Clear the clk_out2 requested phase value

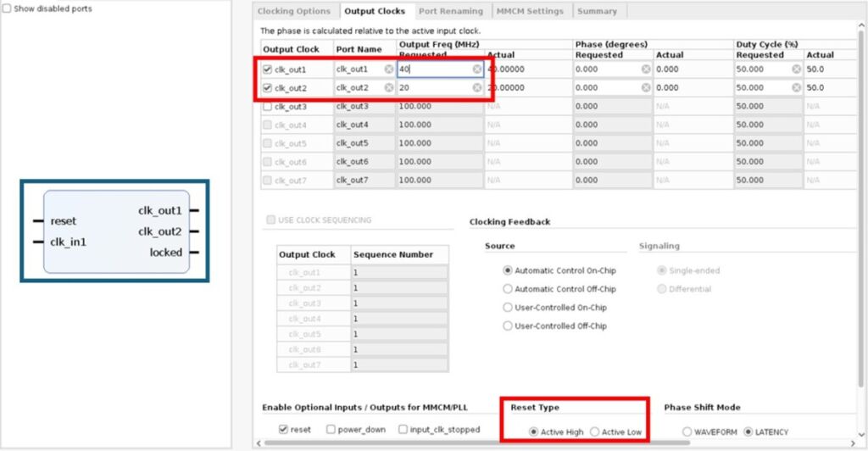point(646,87)
